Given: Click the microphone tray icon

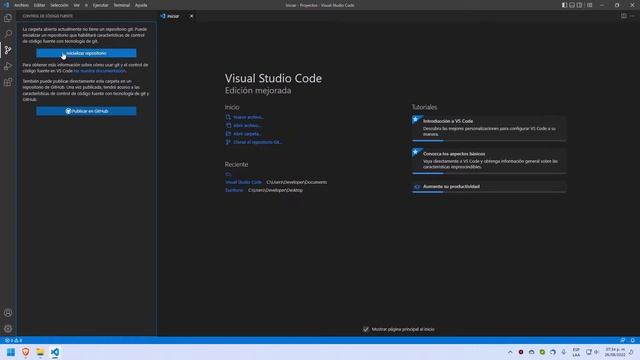Looking at the screenshot, I should 564,352.
